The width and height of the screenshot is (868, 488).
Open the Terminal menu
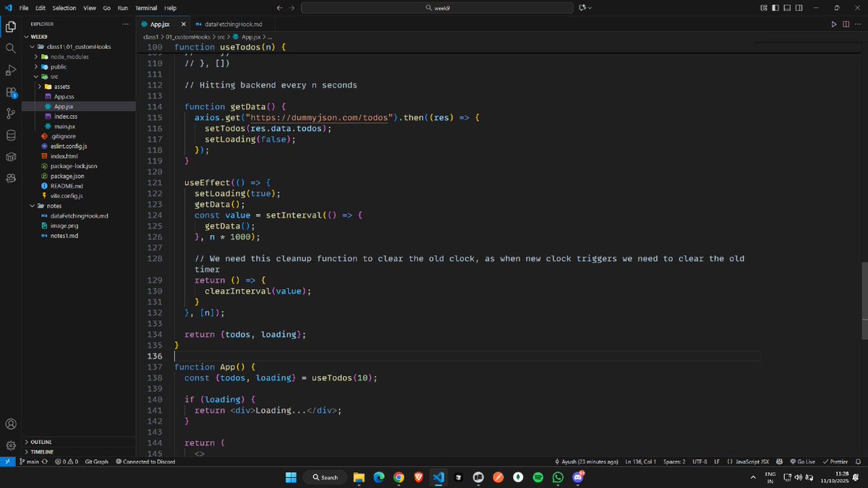146,8
